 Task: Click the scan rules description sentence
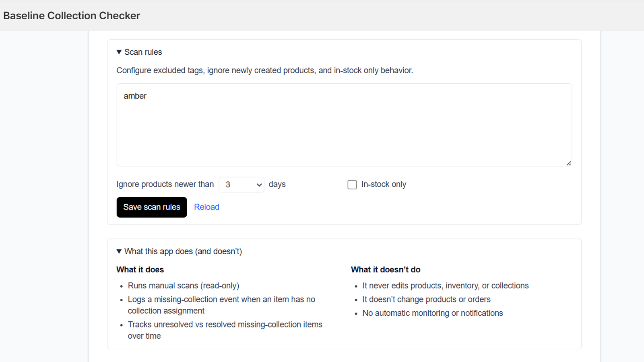pos(265,70)
